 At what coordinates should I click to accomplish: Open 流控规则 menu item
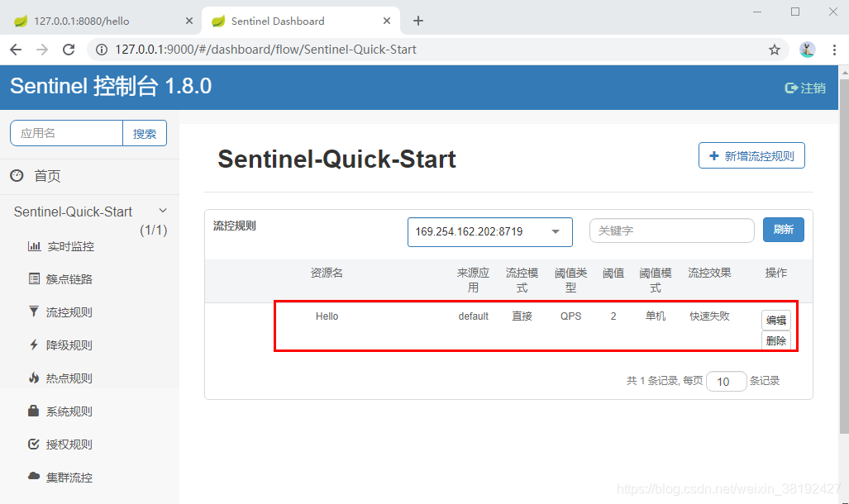[x=69, y=312]
